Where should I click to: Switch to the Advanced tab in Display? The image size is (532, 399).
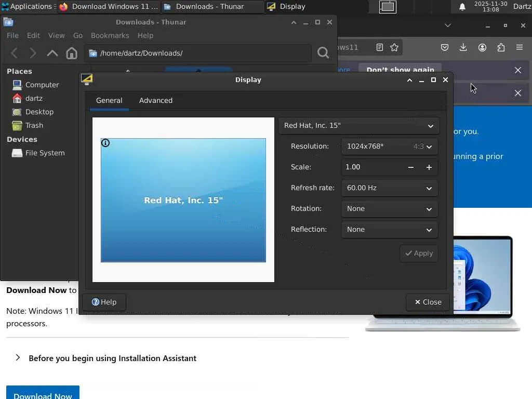click(156, 100)
